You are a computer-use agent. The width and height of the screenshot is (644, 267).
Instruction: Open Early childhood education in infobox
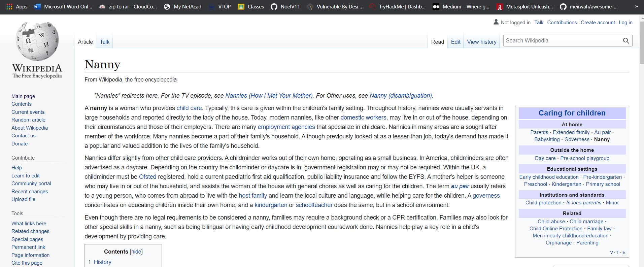pos(549,177)
